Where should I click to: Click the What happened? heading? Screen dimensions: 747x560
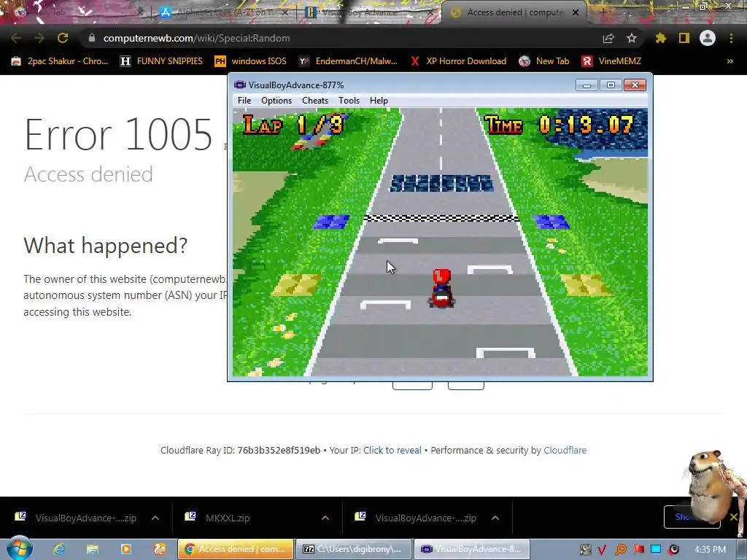(x=106, y=246)
